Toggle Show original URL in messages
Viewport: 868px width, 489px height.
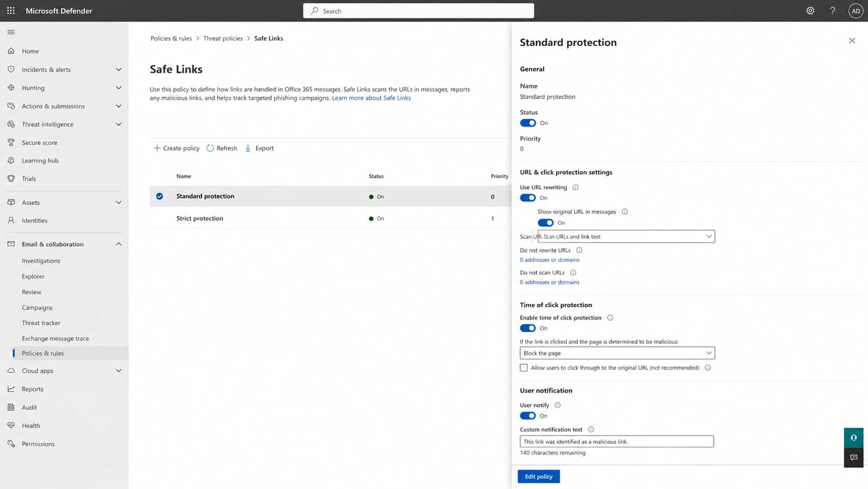tap(546, 222)
